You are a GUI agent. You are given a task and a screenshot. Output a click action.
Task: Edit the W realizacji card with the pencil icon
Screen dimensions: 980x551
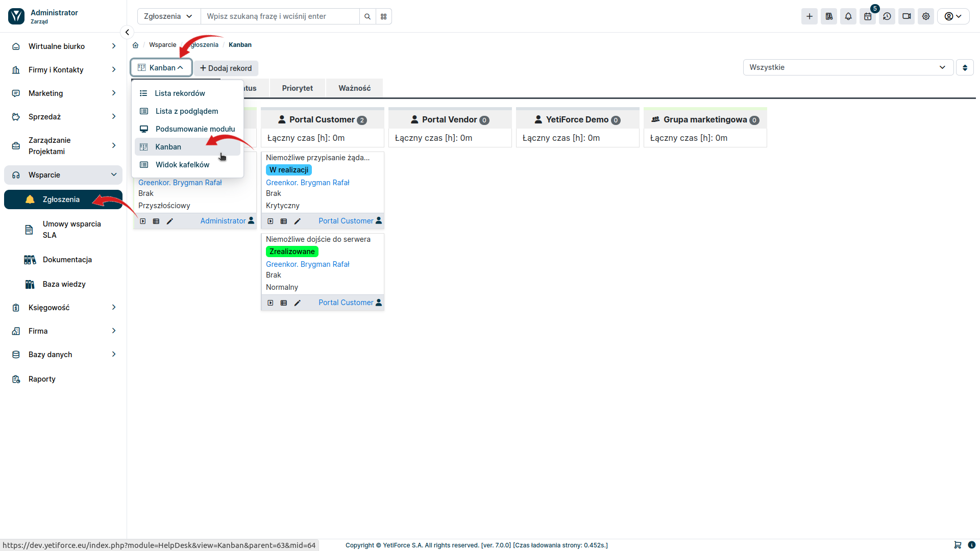[298, 221]
